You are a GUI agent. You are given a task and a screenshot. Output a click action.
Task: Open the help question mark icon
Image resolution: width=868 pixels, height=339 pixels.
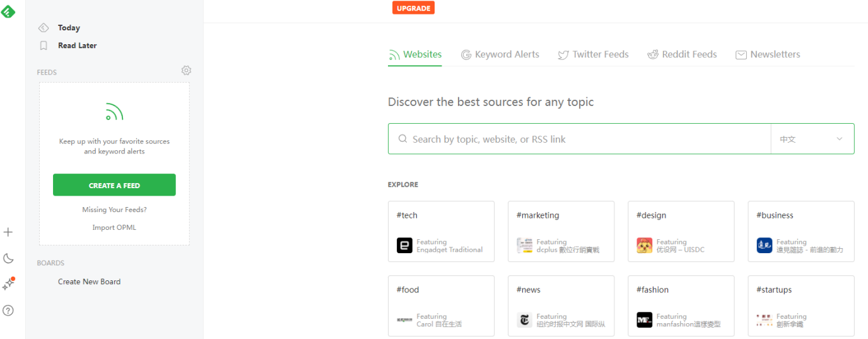(x=8, y=310)
